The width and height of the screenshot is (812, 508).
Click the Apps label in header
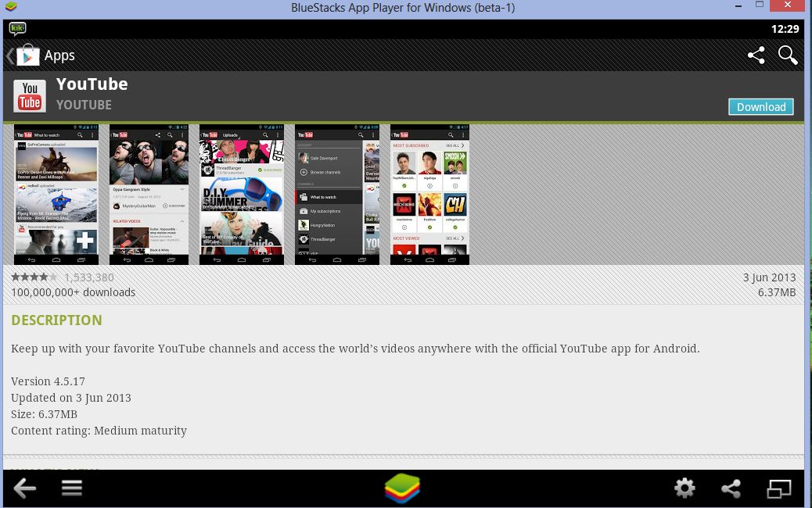pyautogui.click(x=59, y=55)
